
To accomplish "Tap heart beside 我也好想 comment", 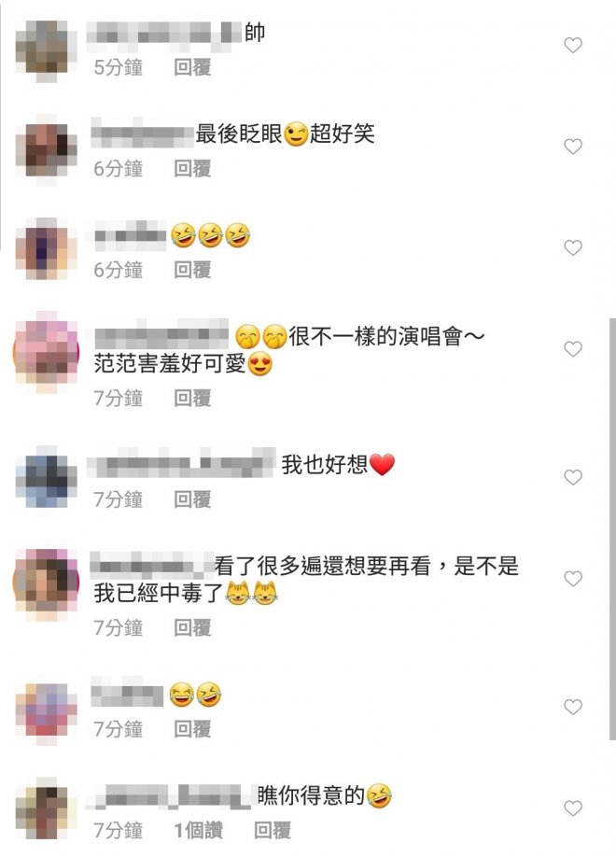I will click(573, 477).
